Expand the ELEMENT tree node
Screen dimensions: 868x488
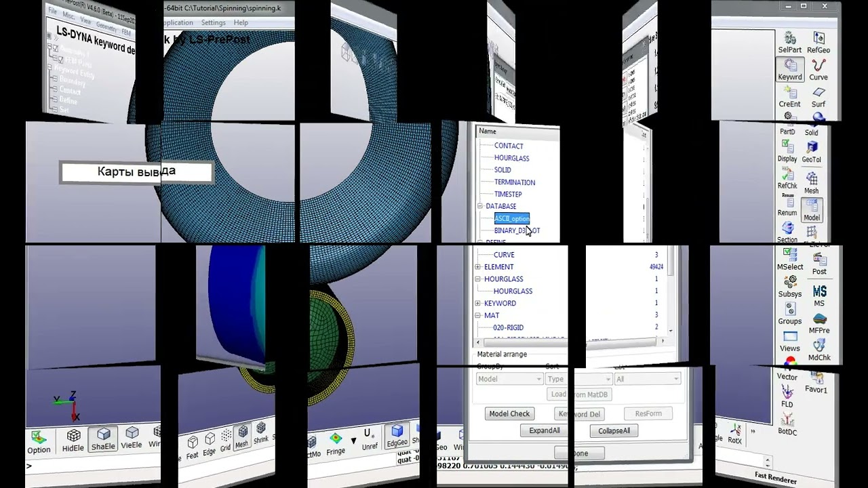pos(478,267)
